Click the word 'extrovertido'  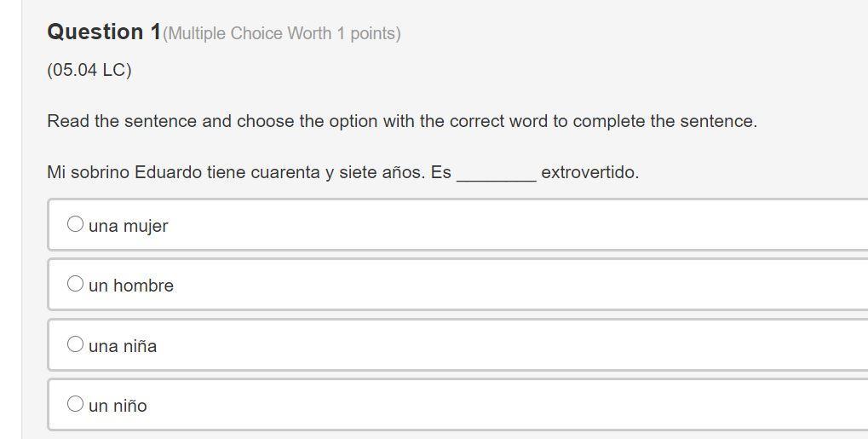click(x=589, y=172)
